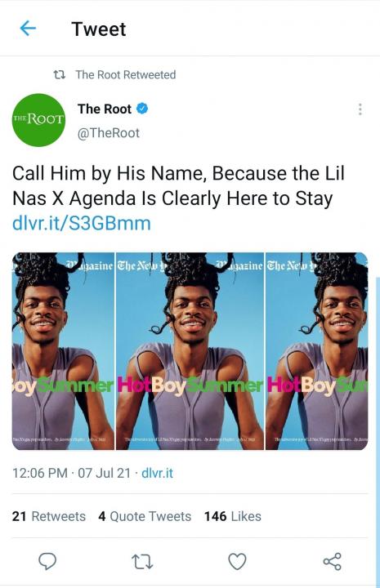The image size is (380, 588).
Task: Tap the retweet arrows icon below tweet
Action: (142, 562)
